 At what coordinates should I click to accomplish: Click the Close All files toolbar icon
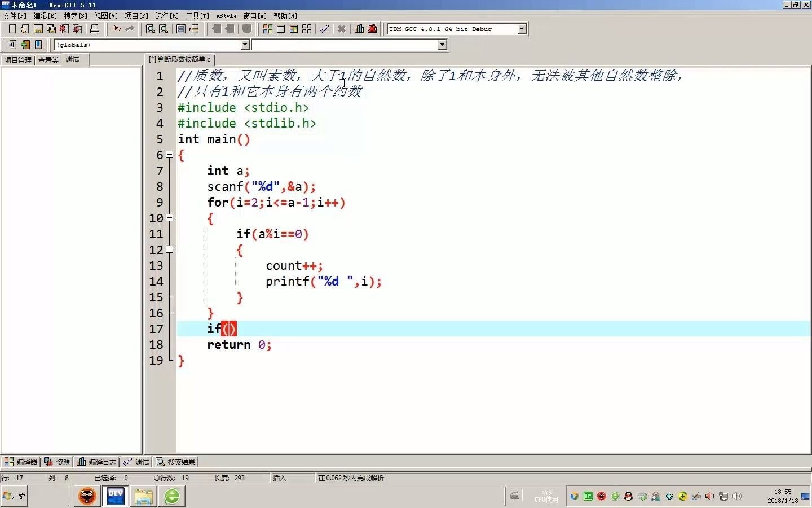[78, 29]
